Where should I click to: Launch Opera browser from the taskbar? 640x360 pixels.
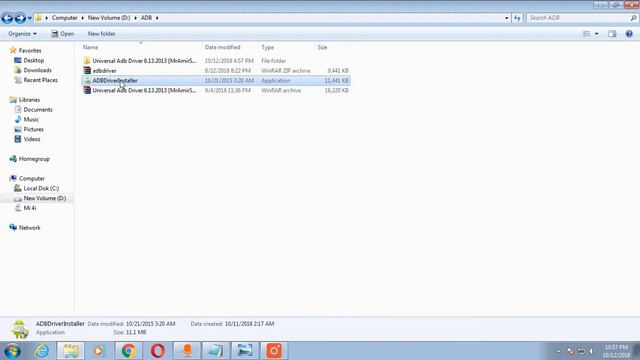tap(158, 351)
